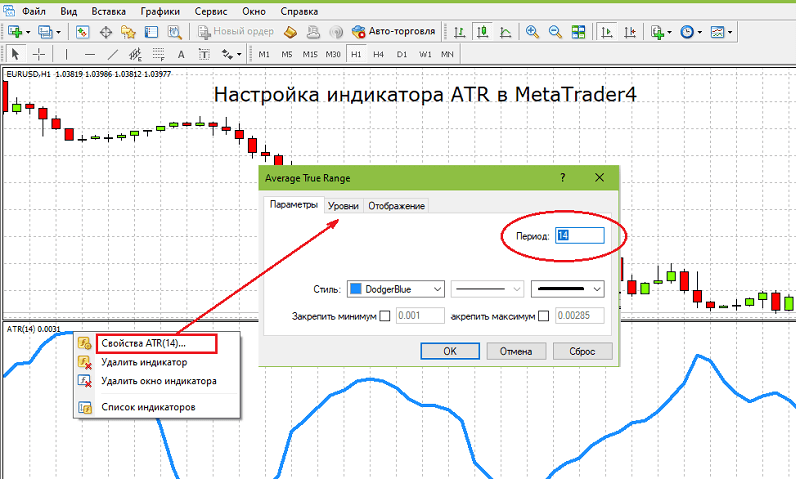Screen dimensions: 800x479
Task: Expand the New Chart dropdown arrow
Action: coord(28,32)
